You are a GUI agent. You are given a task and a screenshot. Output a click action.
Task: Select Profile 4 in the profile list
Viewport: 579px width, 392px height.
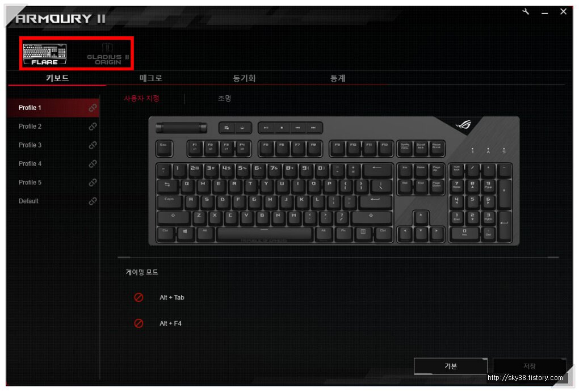(x=53, y=164)
